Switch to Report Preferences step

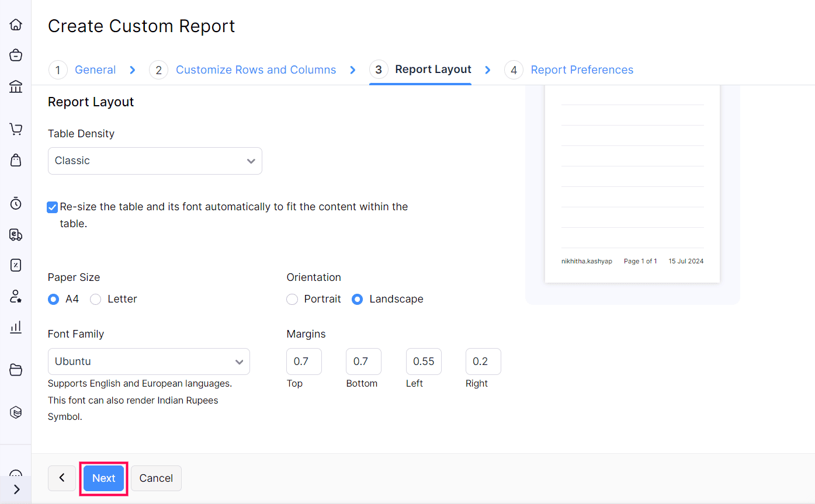point(581,70)
